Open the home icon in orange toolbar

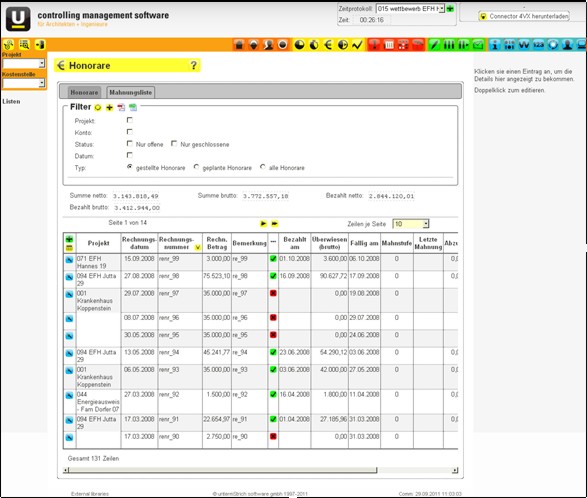point(239,45)
